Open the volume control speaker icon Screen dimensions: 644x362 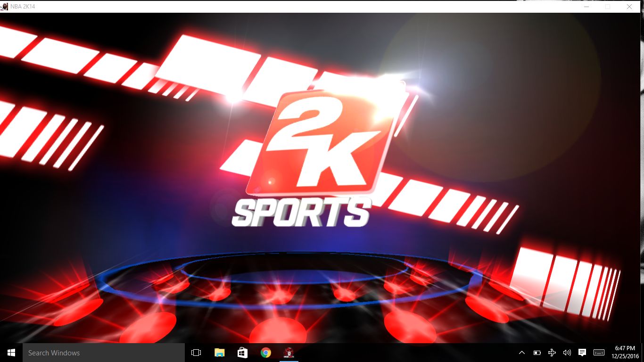coord(567,353)
